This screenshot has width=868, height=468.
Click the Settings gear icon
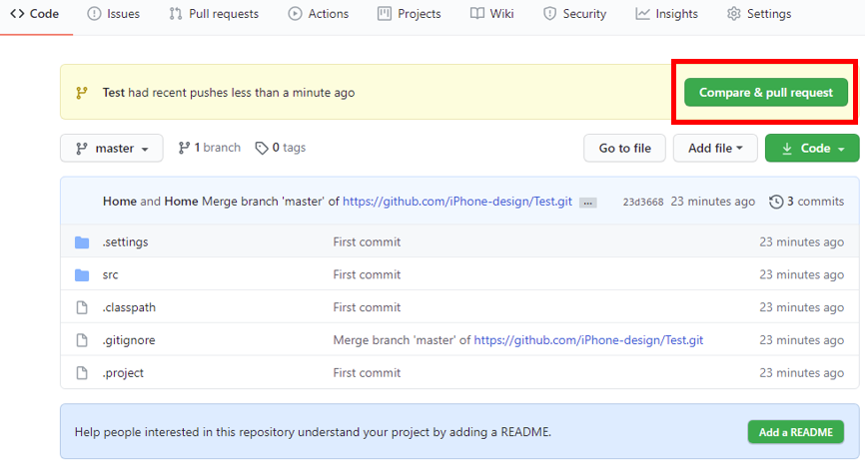click(733, 14)
